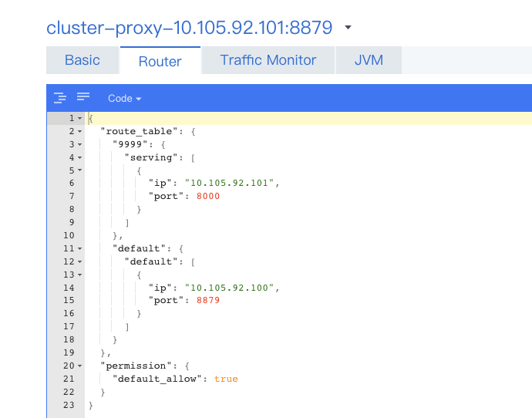
Task: Click port value 8879
Action: (x=208, y=300)
